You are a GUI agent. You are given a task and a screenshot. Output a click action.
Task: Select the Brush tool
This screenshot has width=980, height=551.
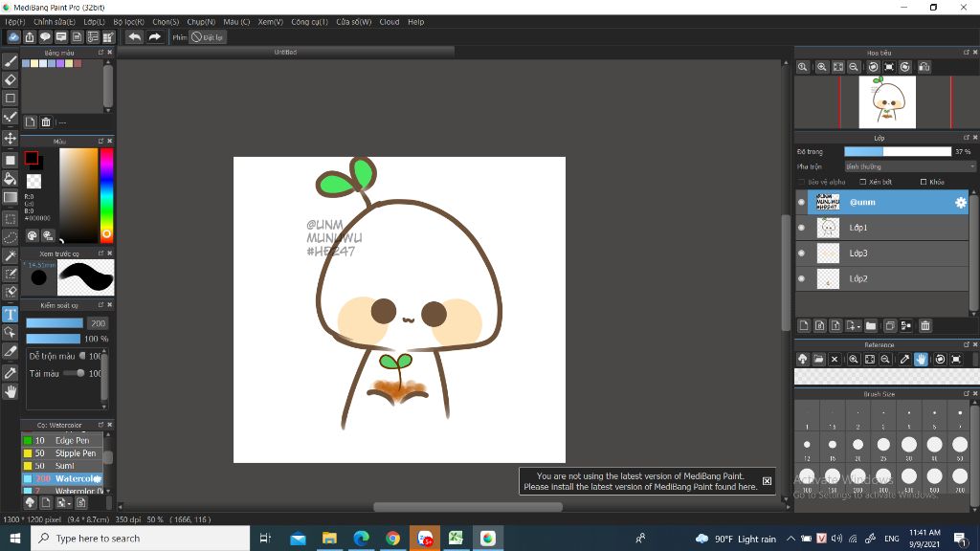coord(10,60)
